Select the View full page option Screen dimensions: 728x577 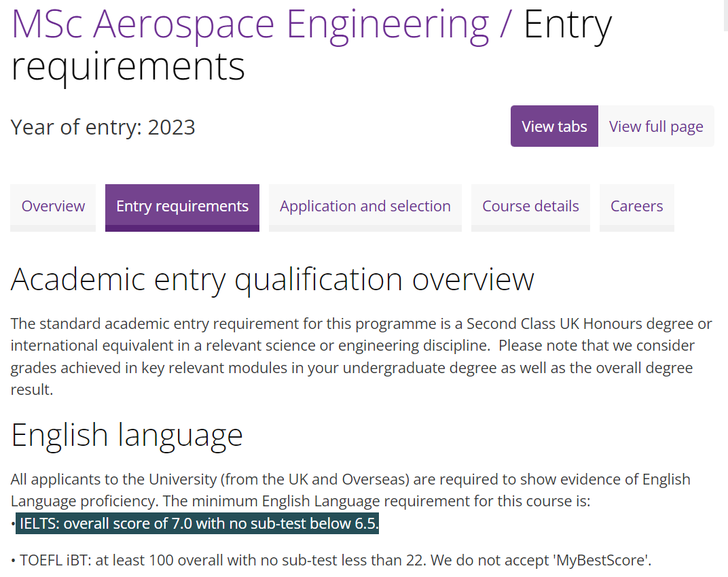pos(656,126)
